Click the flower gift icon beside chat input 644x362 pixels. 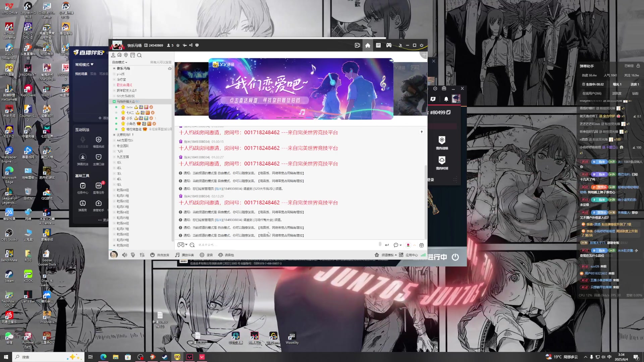(x=408, y=245)
